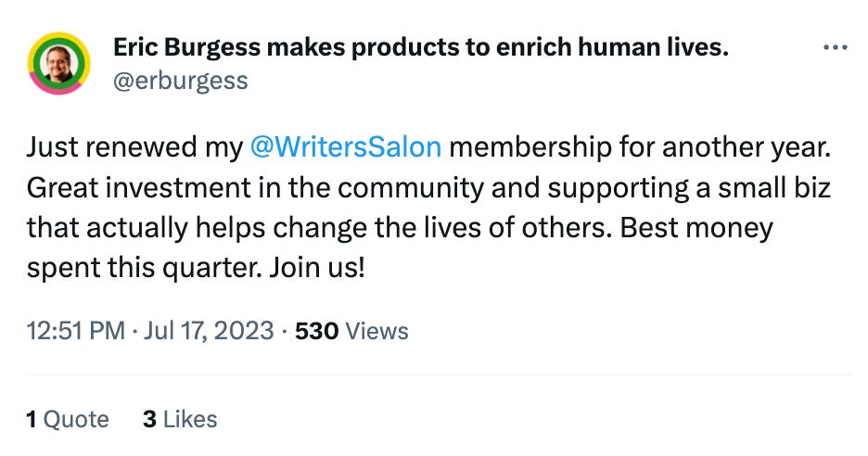This screenshot has width=868, height=456.
Task: Click the bold number 530
Action: click(x=316, y=331)
